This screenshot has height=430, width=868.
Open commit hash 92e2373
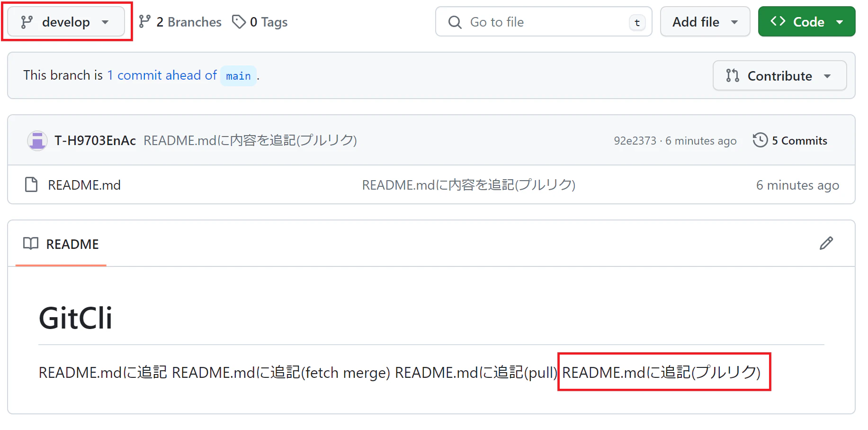tap(635, 141)
